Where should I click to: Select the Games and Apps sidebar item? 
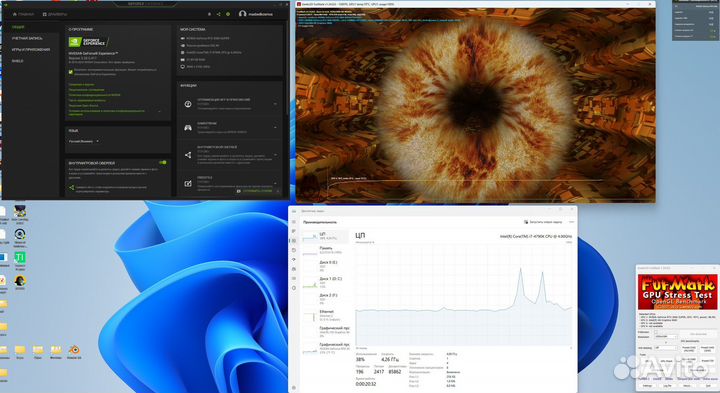pos(30,50)
